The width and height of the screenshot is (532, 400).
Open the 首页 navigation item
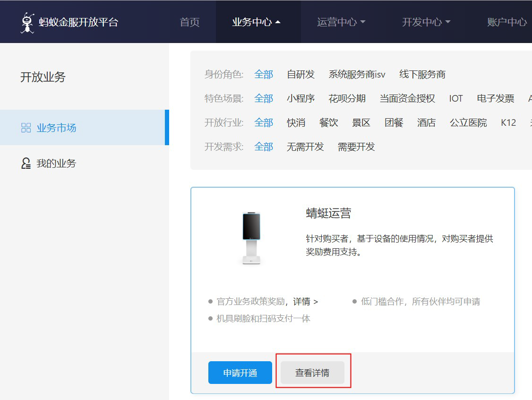[x=189, y=22]
